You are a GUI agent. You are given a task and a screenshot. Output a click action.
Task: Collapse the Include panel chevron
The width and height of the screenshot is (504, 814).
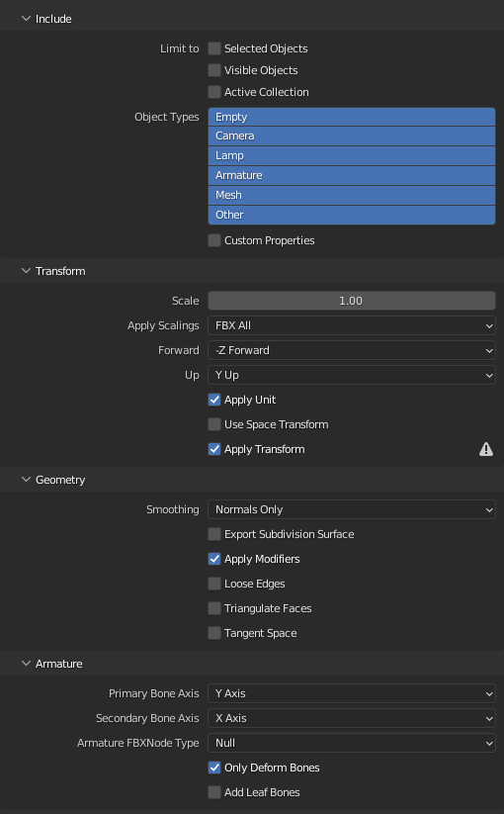26,19
